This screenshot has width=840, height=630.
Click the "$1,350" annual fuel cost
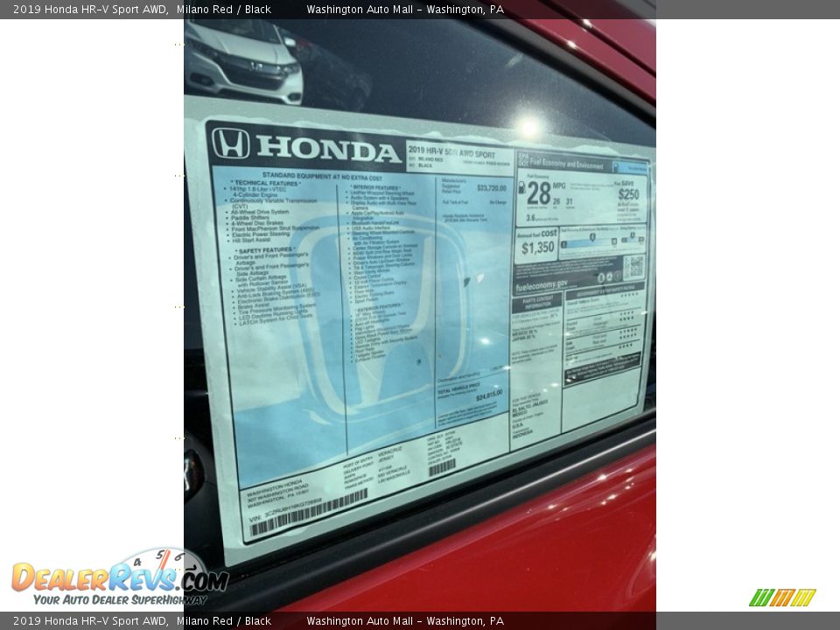[x=537, y=248]
